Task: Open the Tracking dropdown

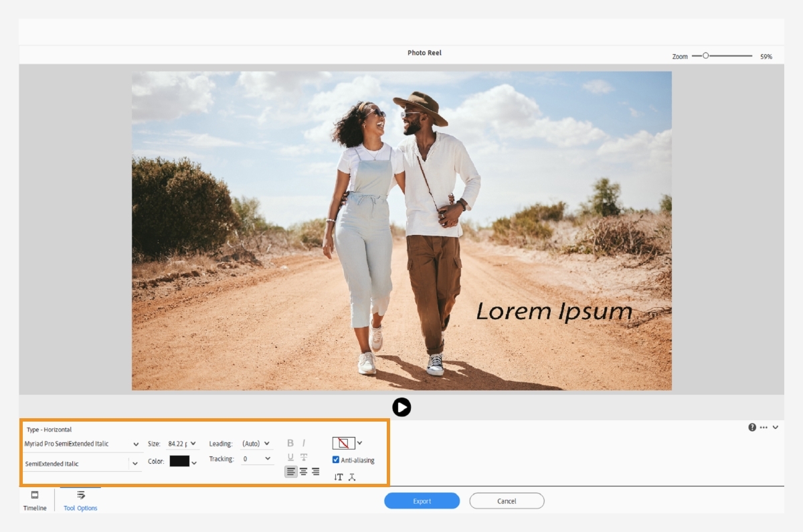Action: (x=258, y=458)
